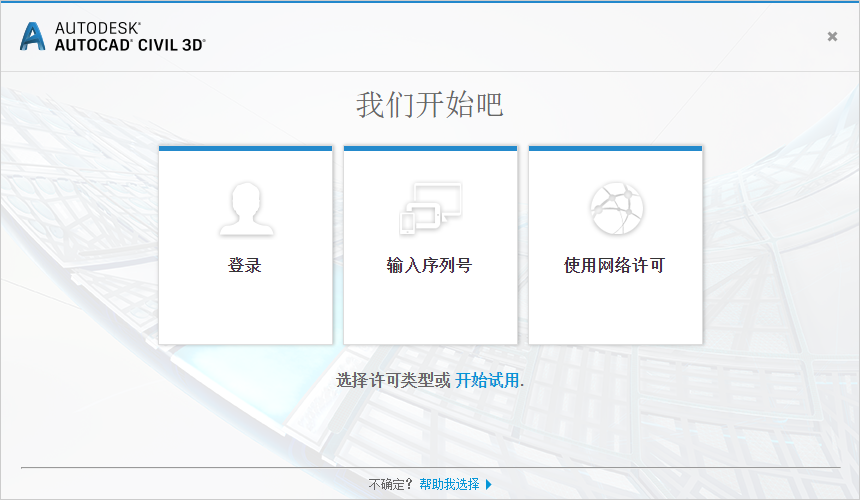Expand the arrow beside 帮助我选择
The width and height of the screenshot is (860, 500).
click(x=489, y=485)
